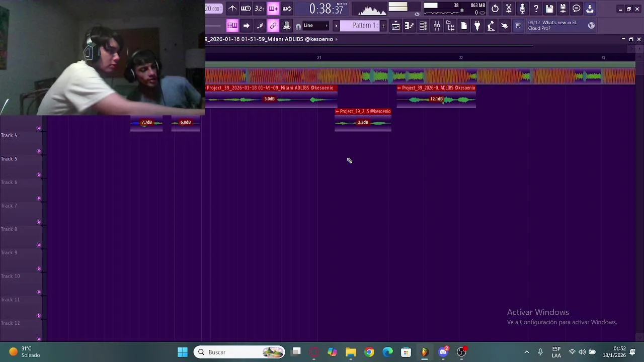Toggle the 3-2-1 recording countdown
This screenshot has width=644, height=362.
coord(260,9)
